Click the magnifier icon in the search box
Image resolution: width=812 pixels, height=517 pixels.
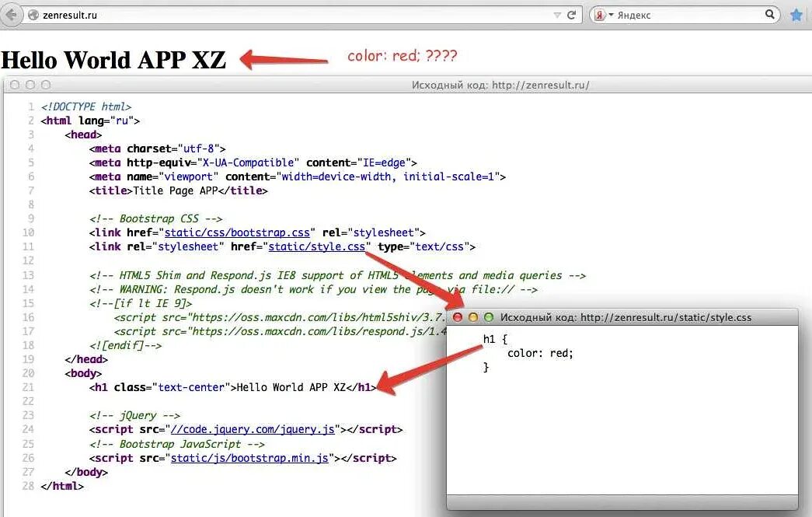click(769, 15)
